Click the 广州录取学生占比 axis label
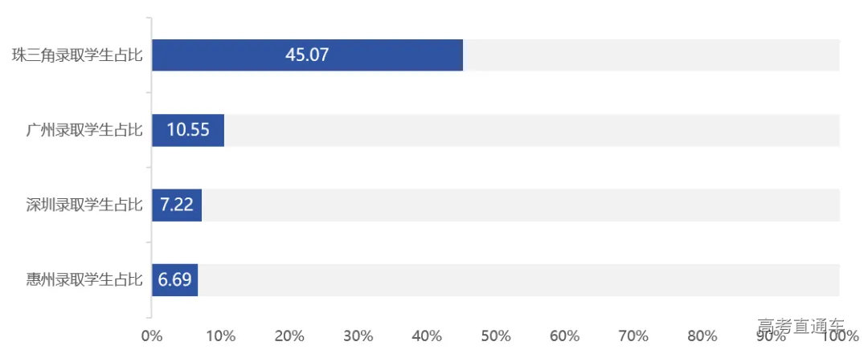868x358 pixels. tap(84, 130)
